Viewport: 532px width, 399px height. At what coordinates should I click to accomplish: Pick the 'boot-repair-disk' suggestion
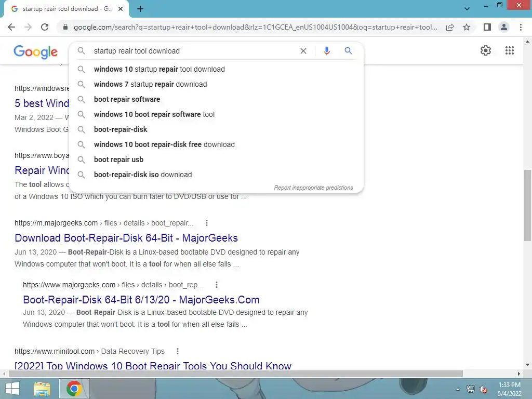coord(216,129)
